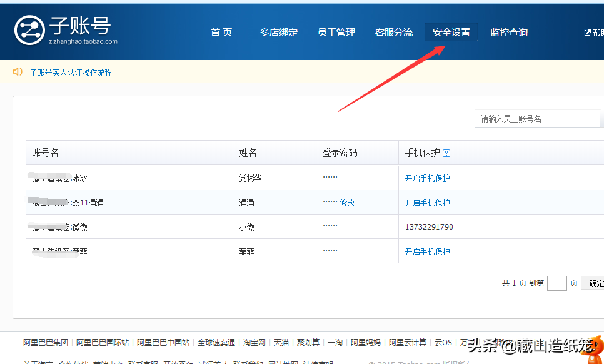Open 一淘 footer link

335,342
